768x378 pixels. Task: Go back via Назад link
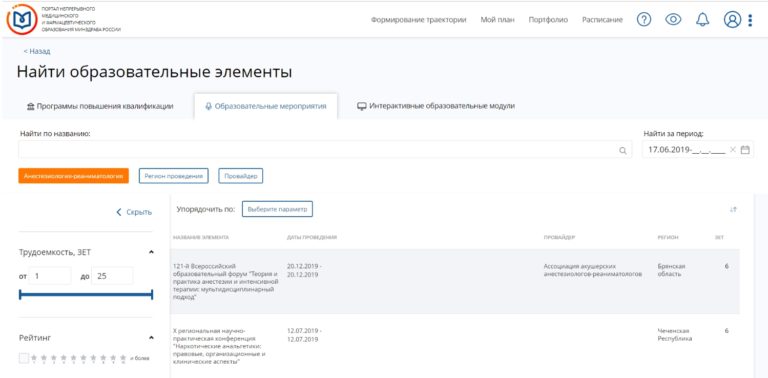coord(37,51)
